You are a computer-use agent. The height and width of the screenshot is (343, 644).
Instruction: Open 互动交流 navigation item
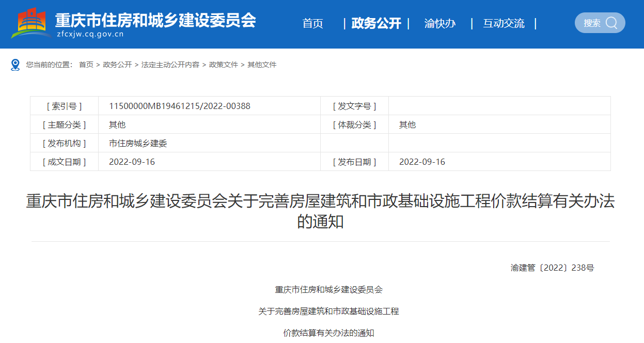pos(504,23)
